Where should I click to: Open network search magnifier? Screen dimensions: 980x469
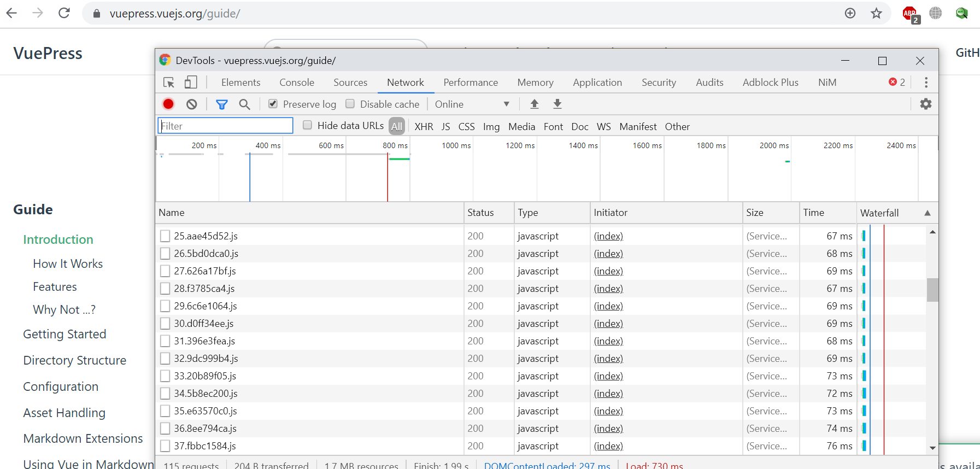[244, 104]
